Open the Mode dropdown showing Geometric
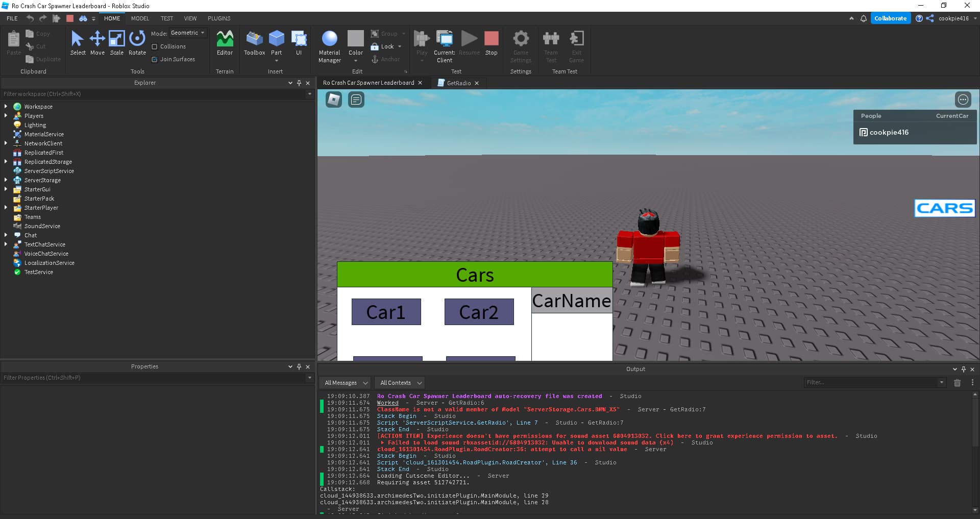The width and height of the screenshot is (980, 519). [x=187, y=33]
